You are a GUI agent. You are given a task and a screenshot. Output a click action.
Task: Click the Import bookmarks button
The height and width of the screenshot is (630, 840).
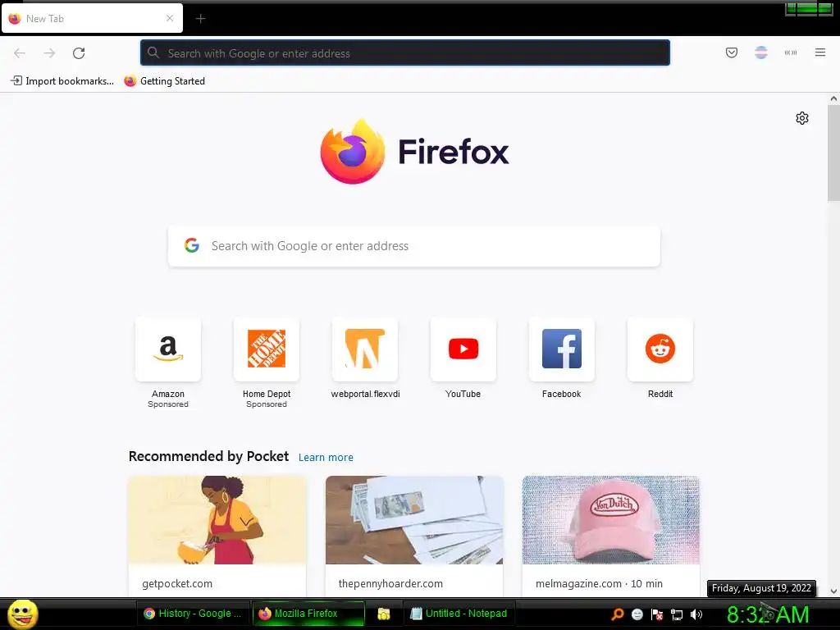pos(62,81)
